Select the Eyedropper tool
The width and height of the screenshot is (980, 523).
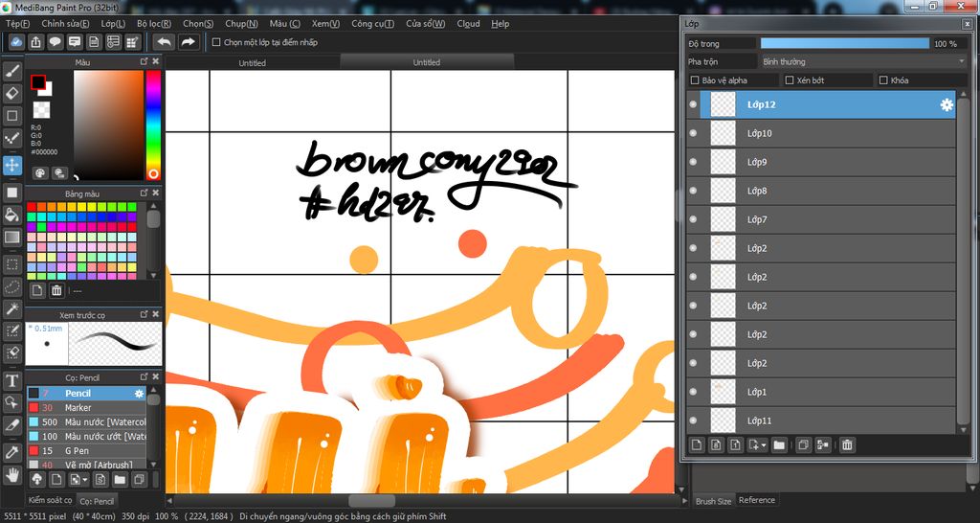click(11, 452)
